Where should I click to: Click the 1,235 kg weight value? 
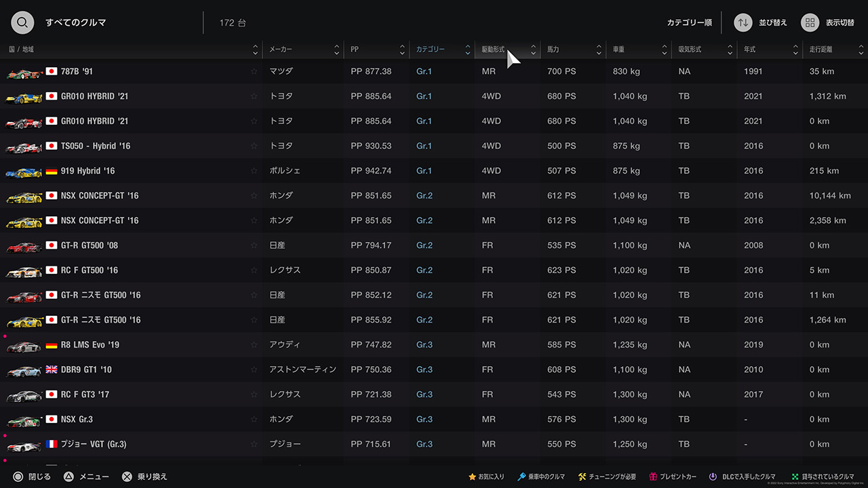click(630, 344)
